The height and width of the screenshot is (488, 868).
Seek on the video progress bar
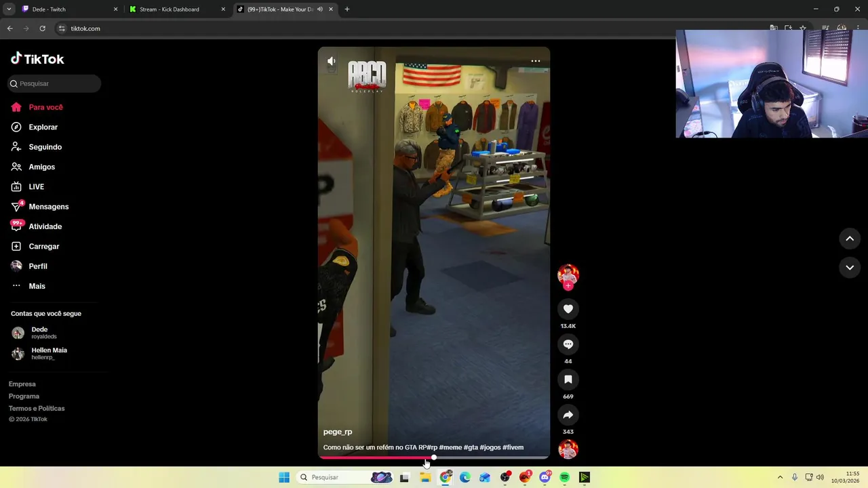click(434, 457)
